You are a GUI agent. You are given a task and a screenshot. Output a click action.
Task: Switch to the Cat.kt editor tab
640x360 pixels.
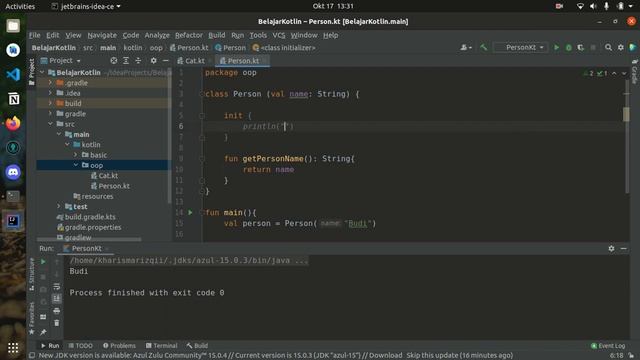click(191, 61)
